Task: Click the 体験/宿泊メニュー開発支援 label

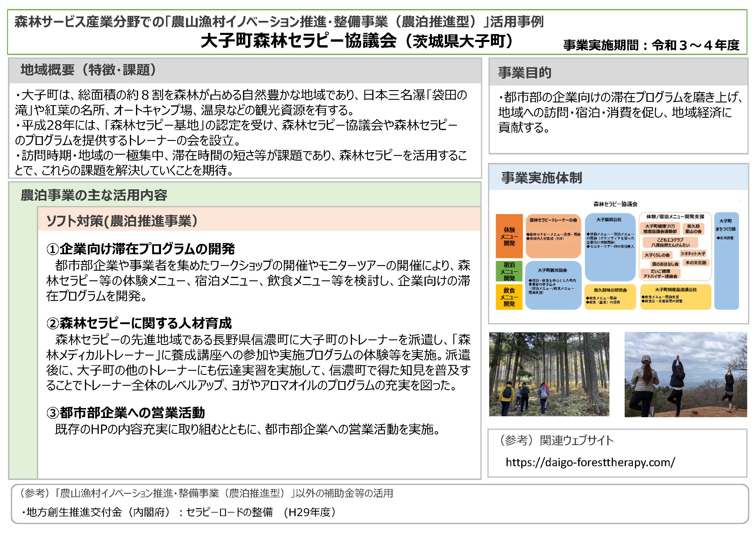Action: (x=675, y=216)
